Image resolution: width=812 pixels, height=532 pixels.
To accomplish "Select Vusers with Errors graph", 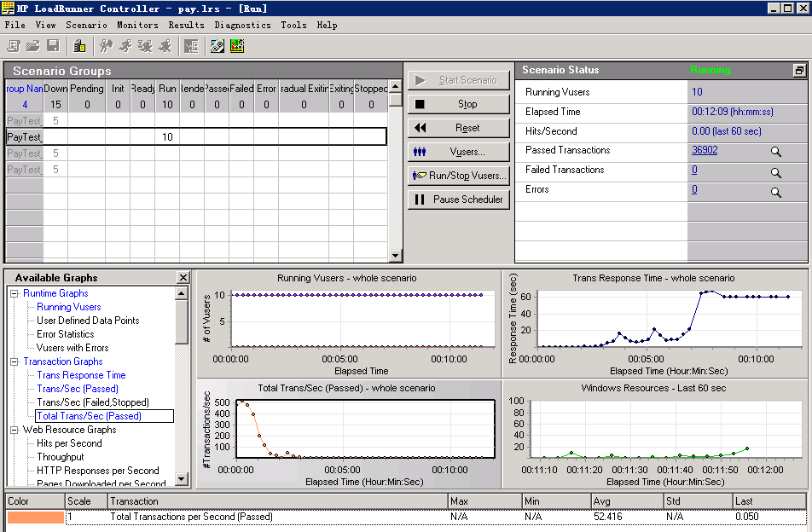I will (72, 348).
